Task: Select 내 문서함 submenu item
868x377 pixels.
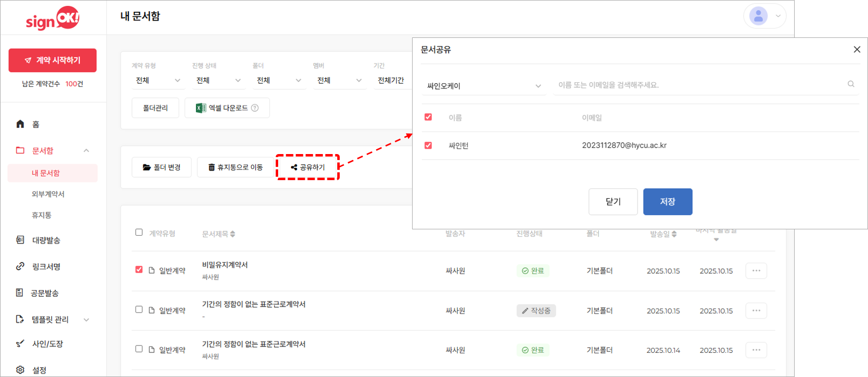Action: click(53, 173)
